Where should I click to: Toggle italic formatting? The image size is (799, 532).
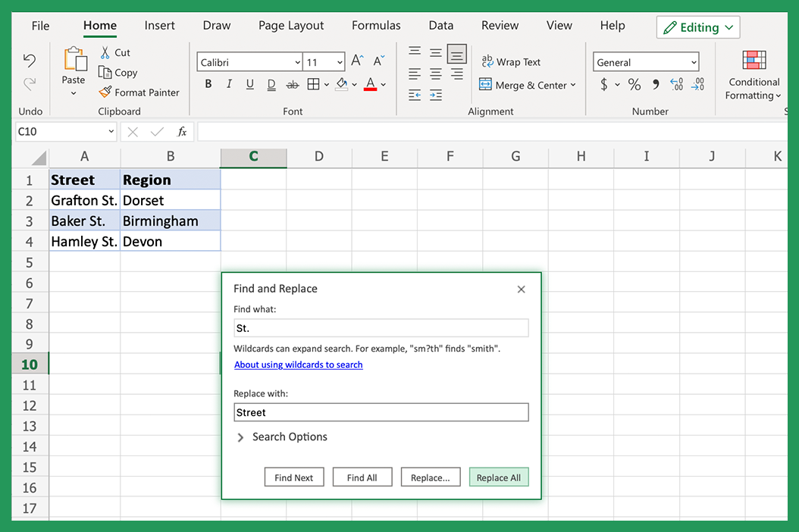pyautogui.click(x=229, y=84)
